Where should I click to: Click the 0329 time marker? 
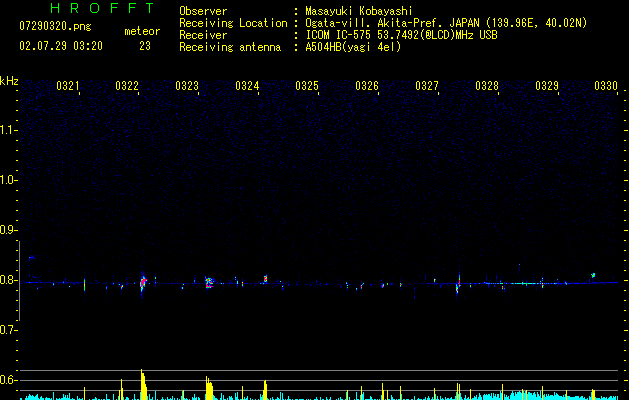click(547, 86)
